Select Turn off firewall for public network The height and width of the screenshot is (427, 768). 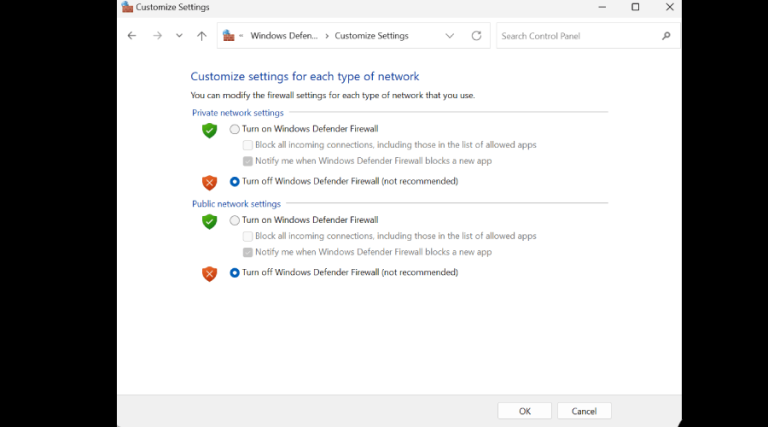click(235, 272)
